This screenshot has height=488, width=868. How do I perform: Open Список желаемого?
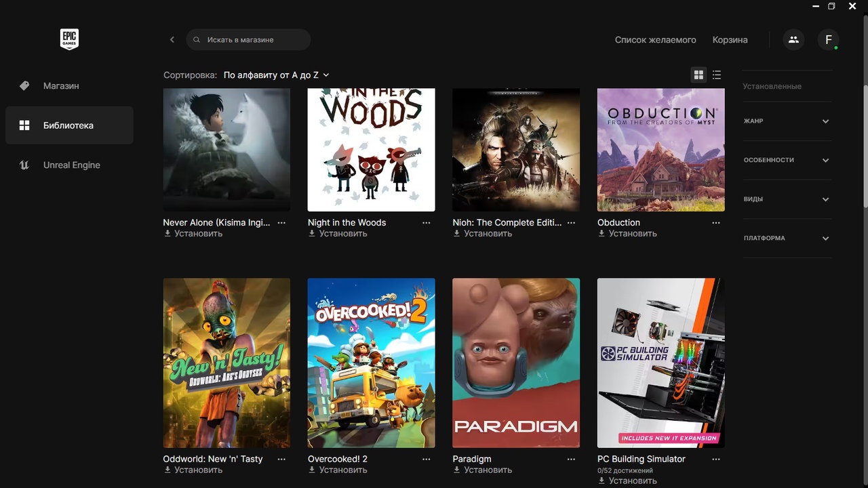click(655, 40)
